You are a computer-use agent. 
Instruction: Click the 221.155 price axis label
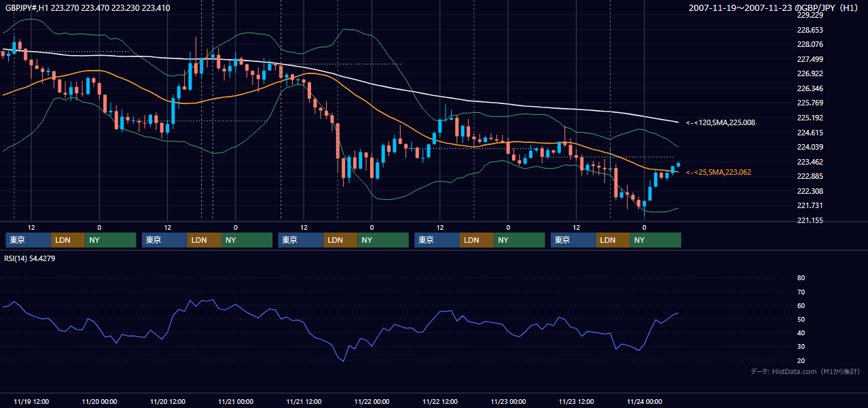pos(810,220)
